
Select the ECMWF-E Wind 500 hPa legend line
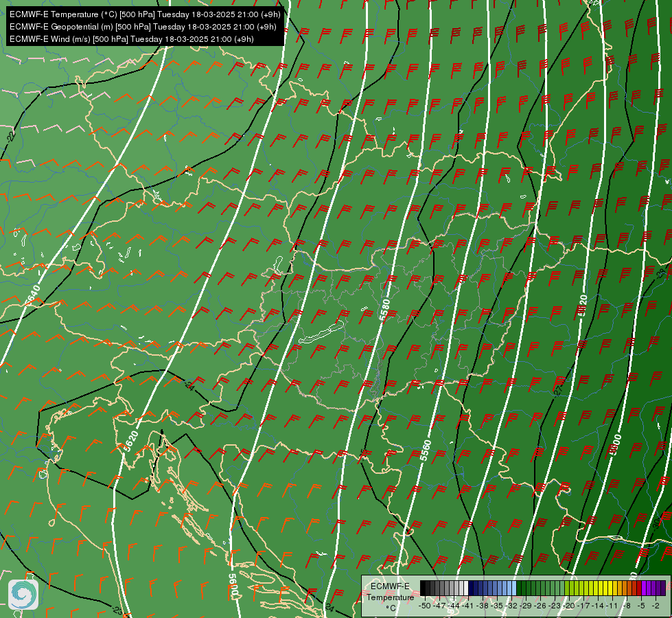click(x=132, y=39)
